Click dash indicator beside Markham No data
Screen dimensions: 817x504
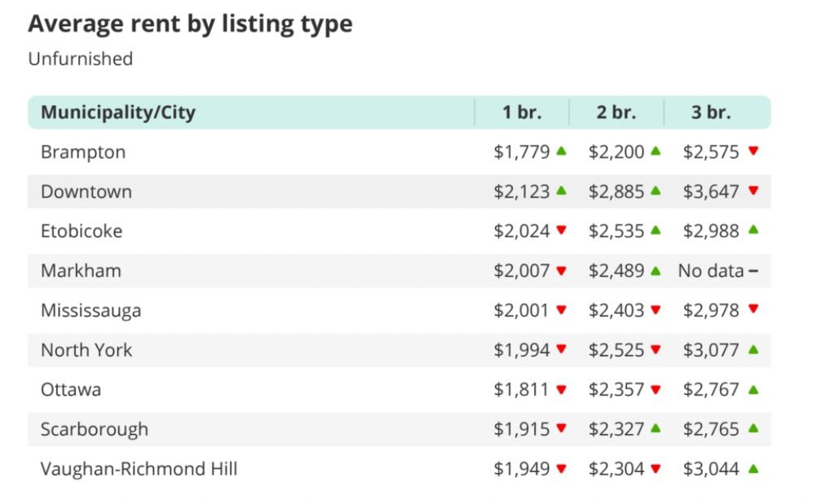pos(753,271)
